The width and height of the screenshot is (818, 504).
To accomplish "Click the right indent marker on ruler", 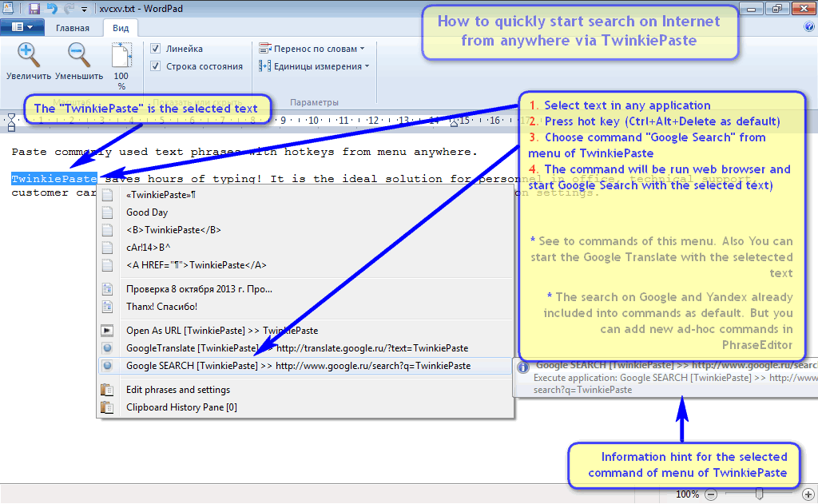I will (454, 123).
